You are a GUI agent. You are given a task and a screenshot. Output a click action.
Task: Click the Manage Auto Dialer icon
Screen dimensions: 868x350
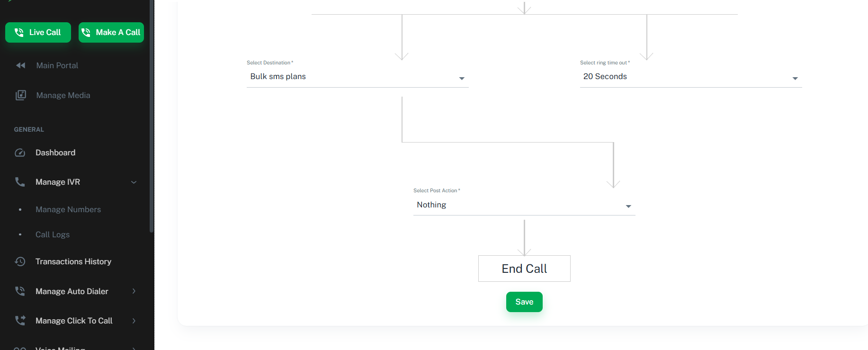coord(20,291)
